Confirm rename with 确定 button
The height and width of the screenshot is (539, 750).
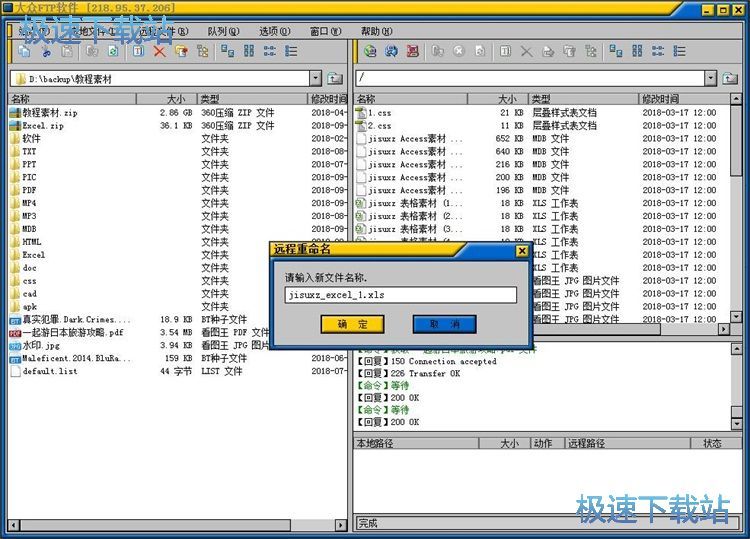tap(353, 324)
